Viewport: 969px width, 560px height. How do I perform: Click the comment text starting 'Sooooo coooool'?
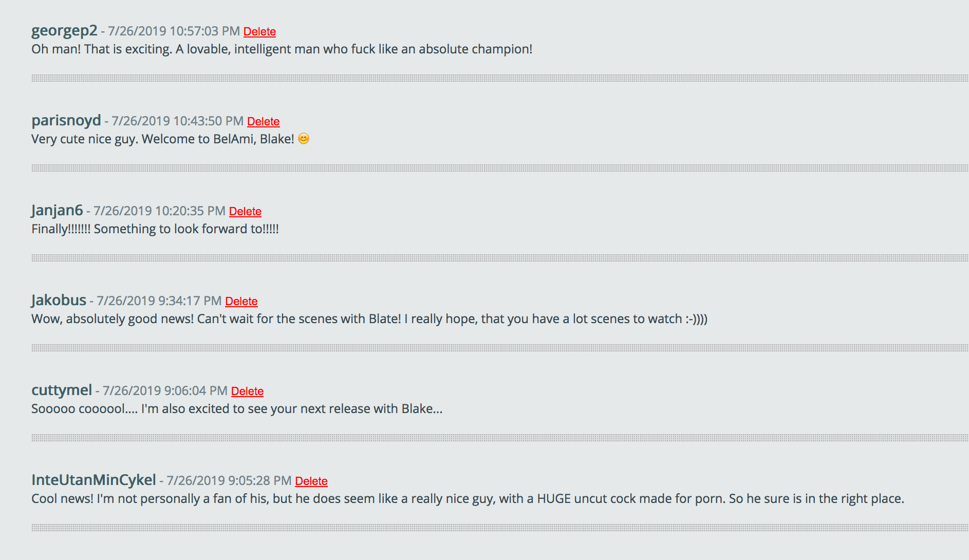click(237, 409)
